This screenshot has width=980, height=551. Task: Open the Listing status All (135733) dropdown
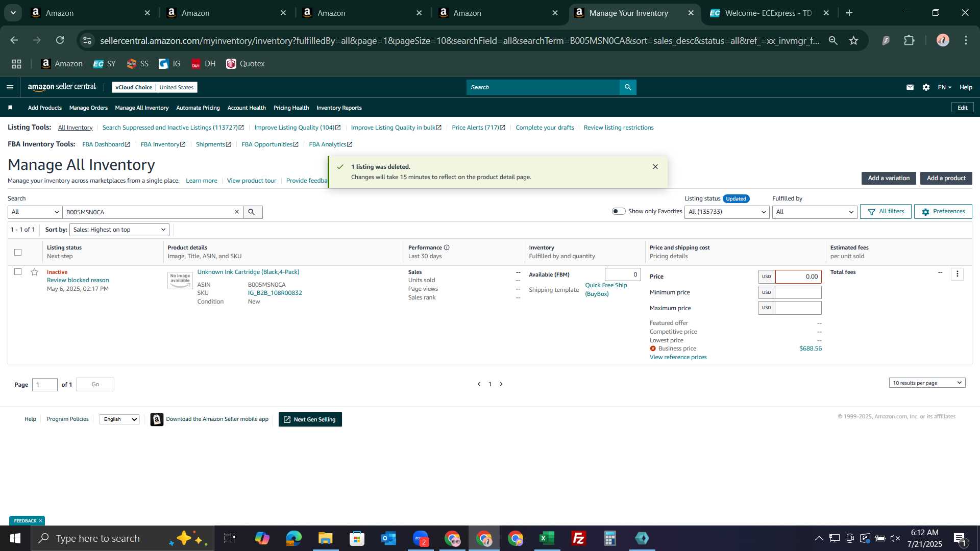tap(727, 212)
